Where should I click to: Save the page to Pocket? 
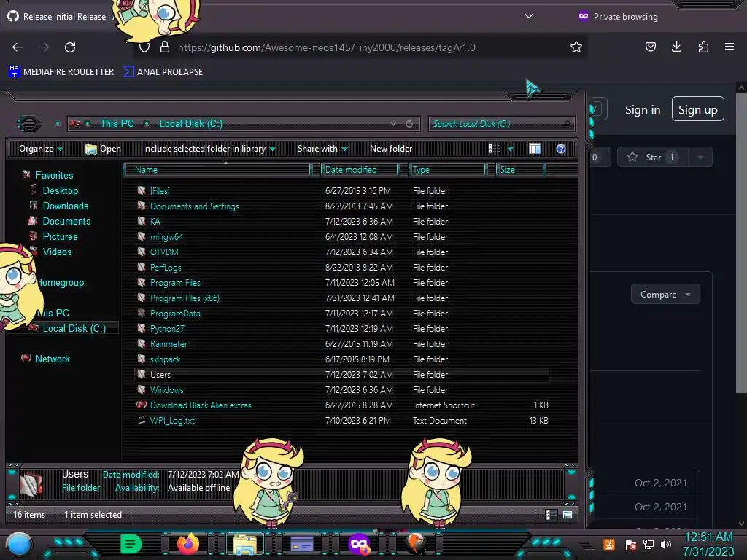pos(650,47)
